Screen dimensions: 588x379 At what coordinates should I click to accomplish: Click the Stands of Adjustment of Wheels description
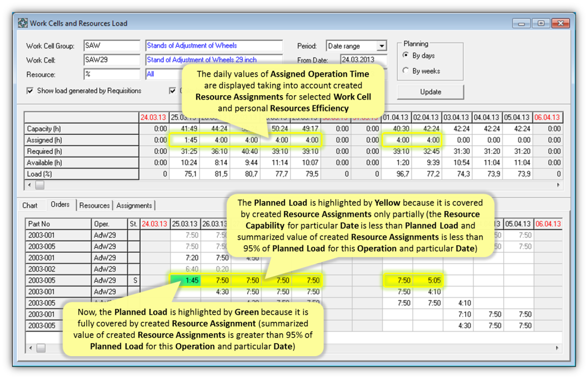(214, 46)
